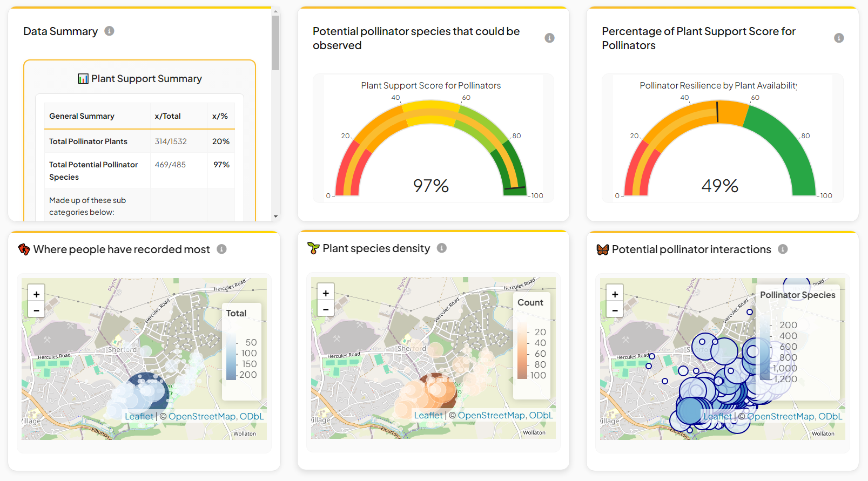Click info icon beside Potential pollinator interactions

click(x=783, y=249)
